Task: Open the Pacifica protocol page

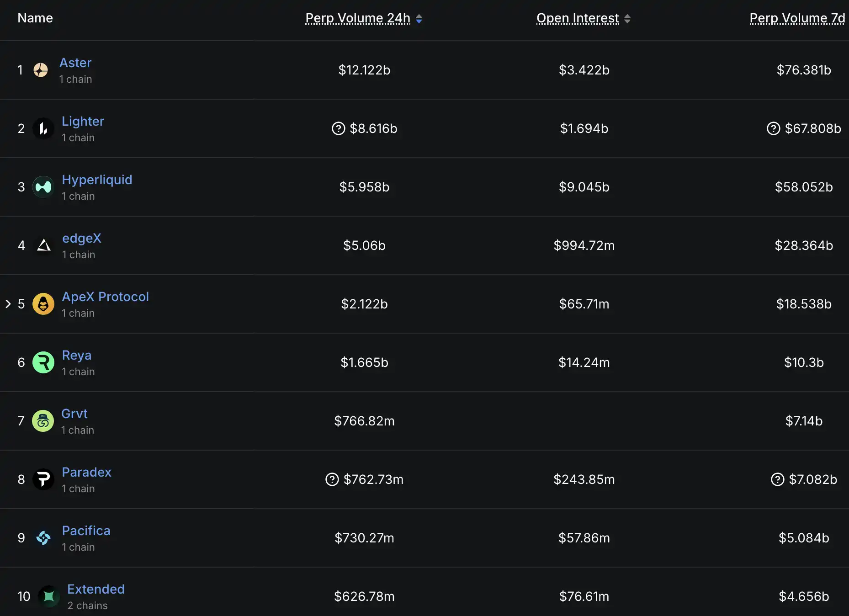Action: click(x=86, y=531)
